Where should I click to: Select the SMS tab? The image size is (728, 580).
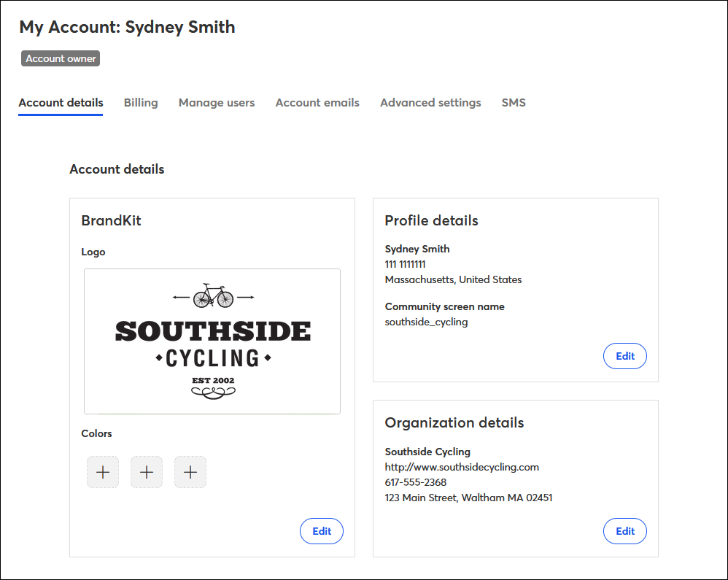pos(514,103)
